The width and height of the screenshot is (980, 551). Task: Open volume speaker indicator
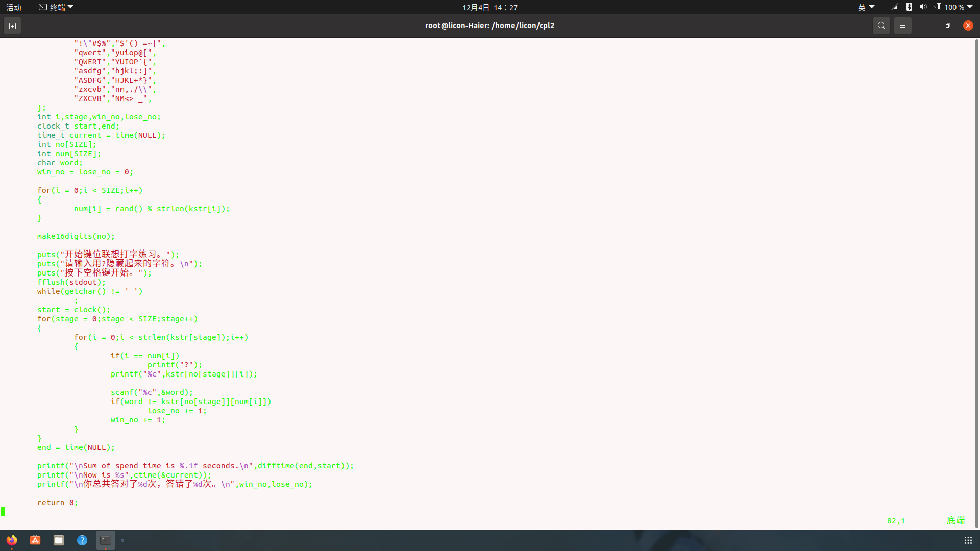[x=923, y=7]
